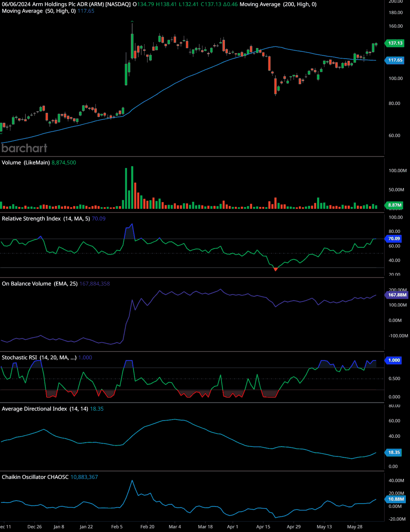Click the green 137.13 last price tag

395,43
